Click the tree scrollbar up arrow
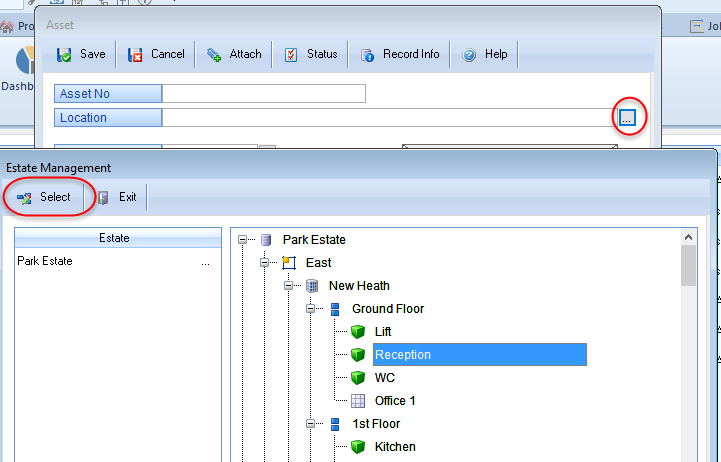This screenshot has height=462, width=721. point(688,237)
